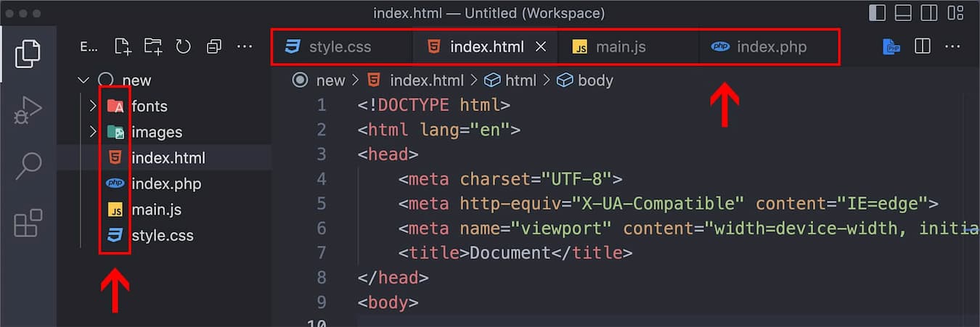This screenshot has width=980, height=327.
Task: Split the editor to the right
Action: 922,47
